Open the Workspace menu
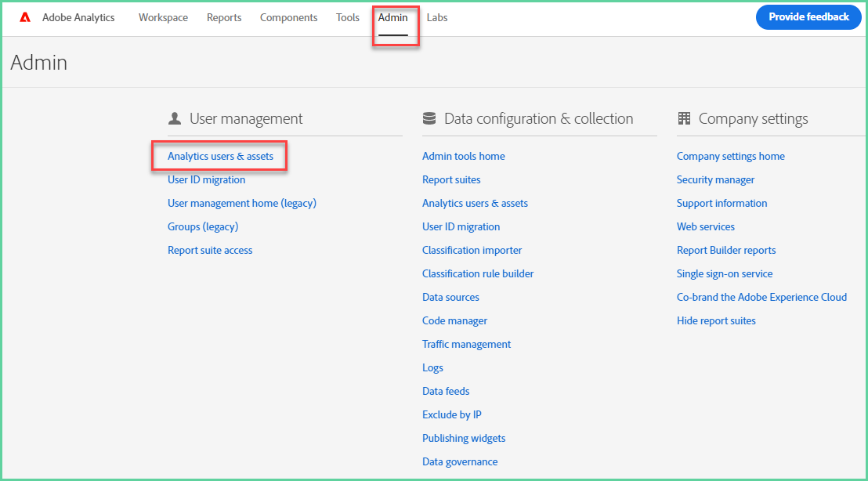 pyautogui.click(x=163, y=16)
